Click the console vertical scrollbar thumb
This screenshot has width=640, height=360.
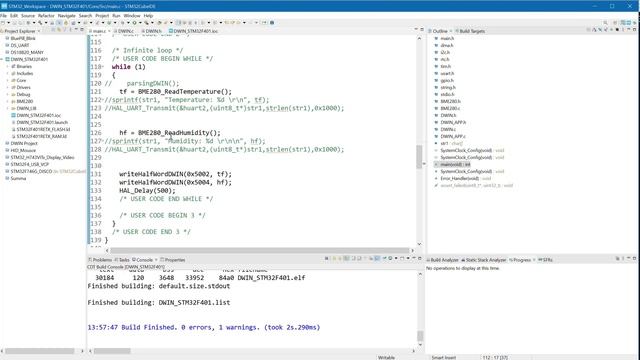pos(420,336)
